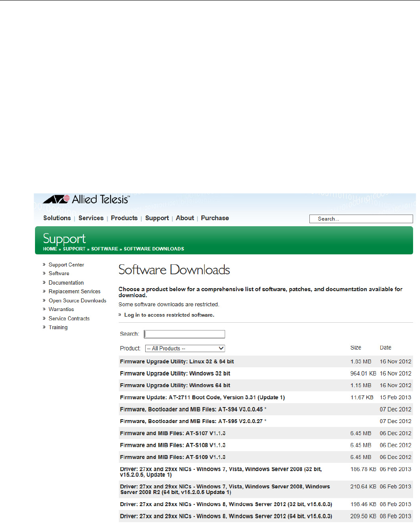Open the Solutions menu

coord(57,218)
